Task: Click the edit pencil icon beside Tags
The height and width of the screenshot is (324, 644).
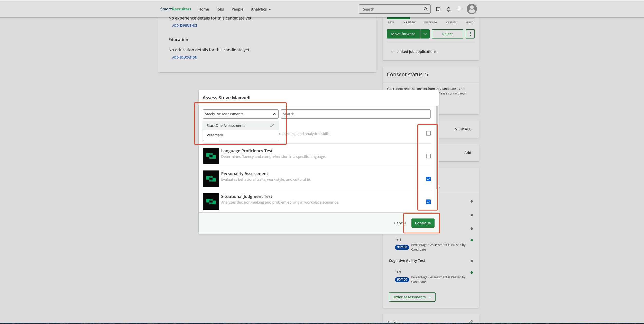Action: point(471,322)
